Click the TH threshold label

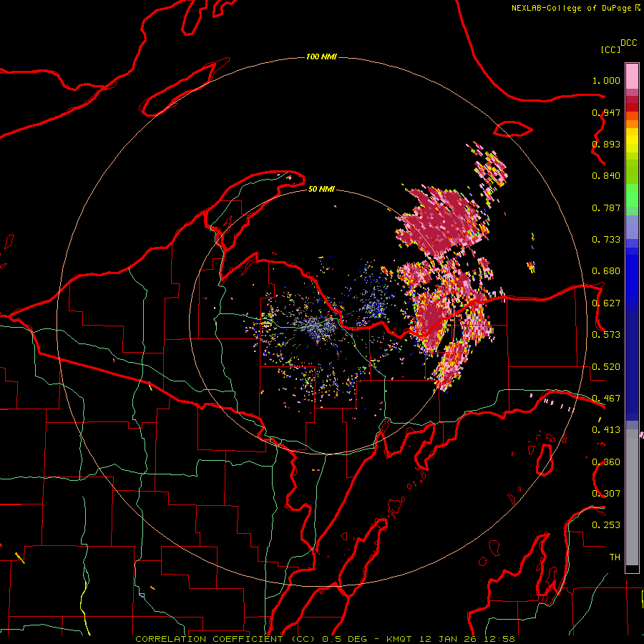[615, 557]
